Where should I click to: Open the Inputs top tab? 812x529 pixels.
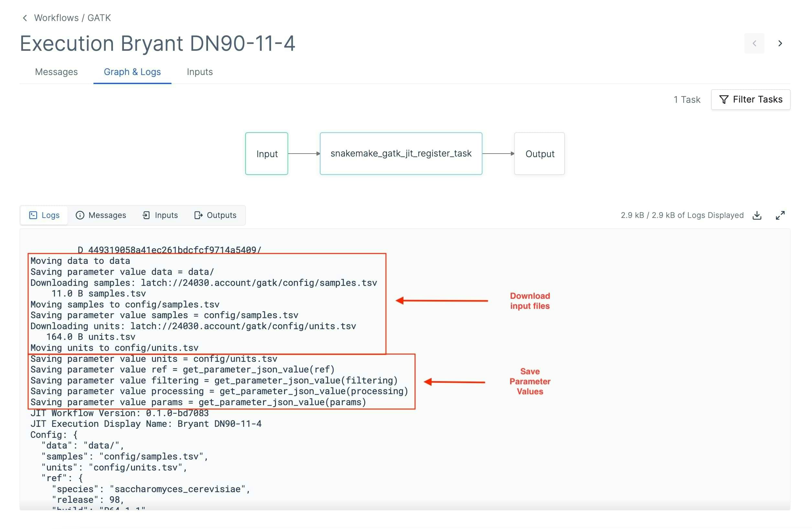click(200, 72)
